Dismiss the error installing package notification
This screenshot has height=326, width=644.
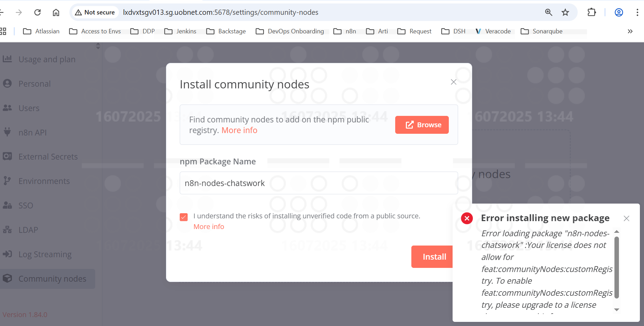(x=626, y=218)
